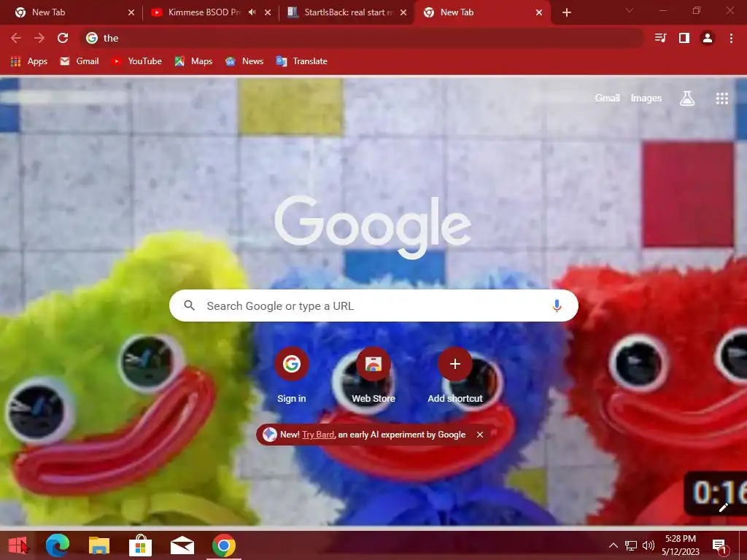Open the YouTube bookmark

[x=136, y=61]
